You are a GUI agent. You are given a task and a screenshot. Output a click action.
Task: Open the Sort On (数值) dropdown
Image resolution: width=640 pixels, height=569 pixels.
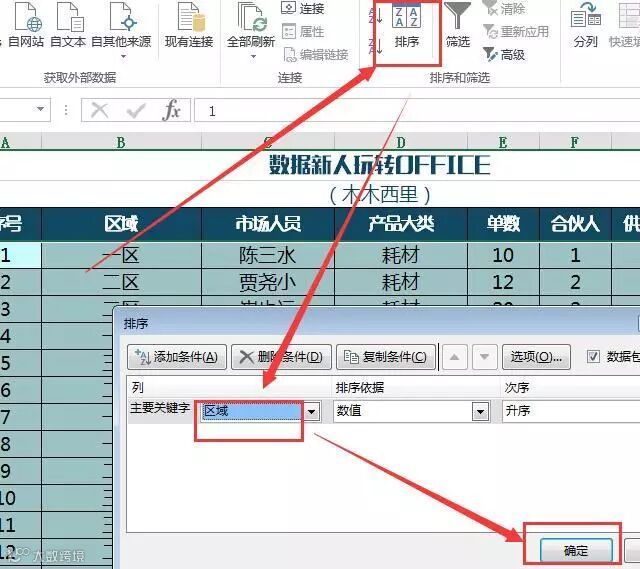[x=481, y=411]
